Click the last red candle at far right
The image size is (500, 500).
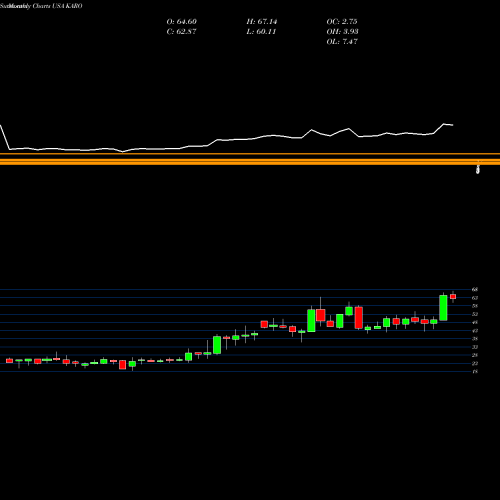(453, 297)
